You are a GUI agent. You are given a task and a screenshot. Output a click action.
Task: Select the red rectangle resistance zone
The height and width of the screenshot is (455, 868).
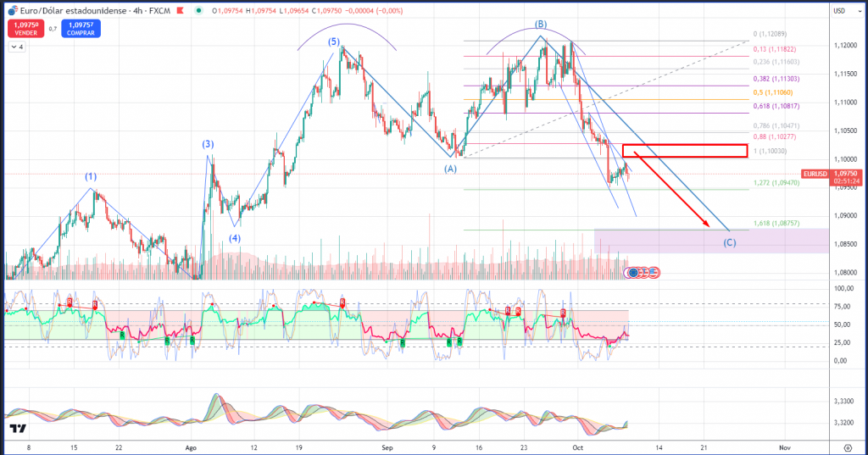pyautogui.click(x=684, y=151)
